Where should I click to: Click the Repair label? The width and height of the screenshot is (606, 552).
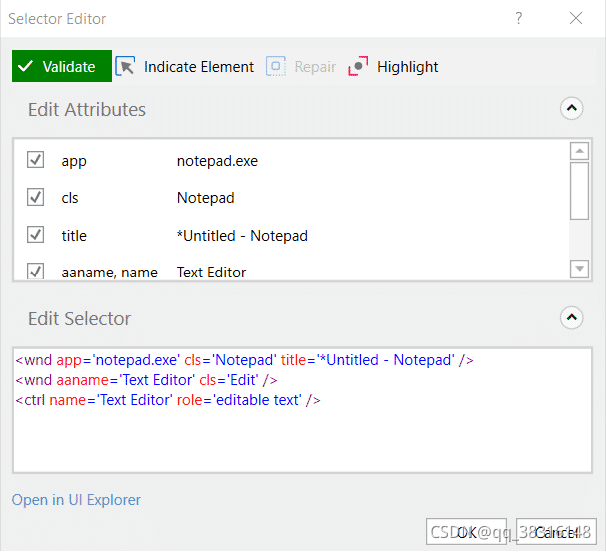[x=315, y=67]
